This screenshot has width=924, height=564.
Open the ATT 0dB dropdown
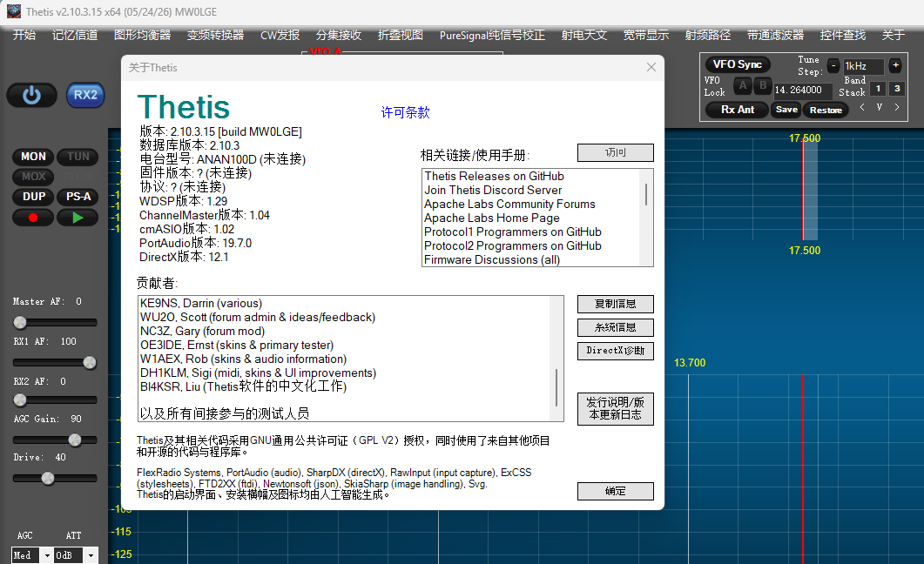coord(76,555)
